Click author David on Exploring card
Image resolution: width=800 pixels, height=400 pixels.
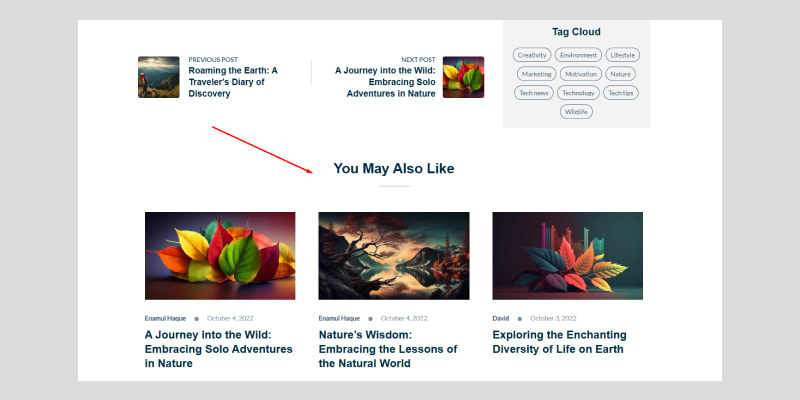(501, 318)
